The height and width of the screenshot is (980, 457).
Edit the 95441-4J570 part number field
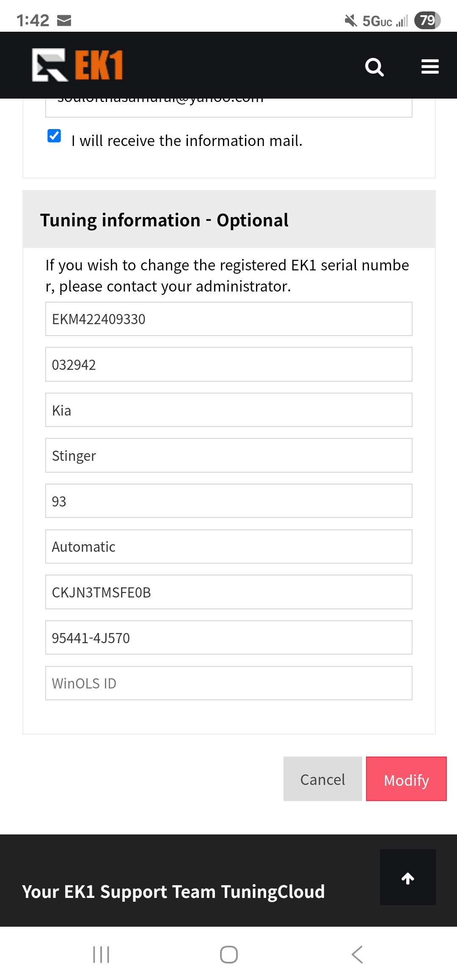[229, 638]
